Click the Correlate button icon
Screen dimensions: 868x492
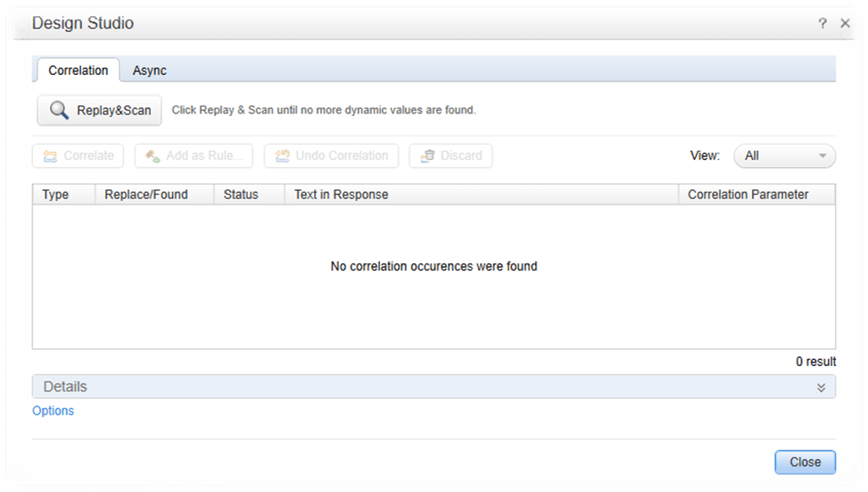50,156
